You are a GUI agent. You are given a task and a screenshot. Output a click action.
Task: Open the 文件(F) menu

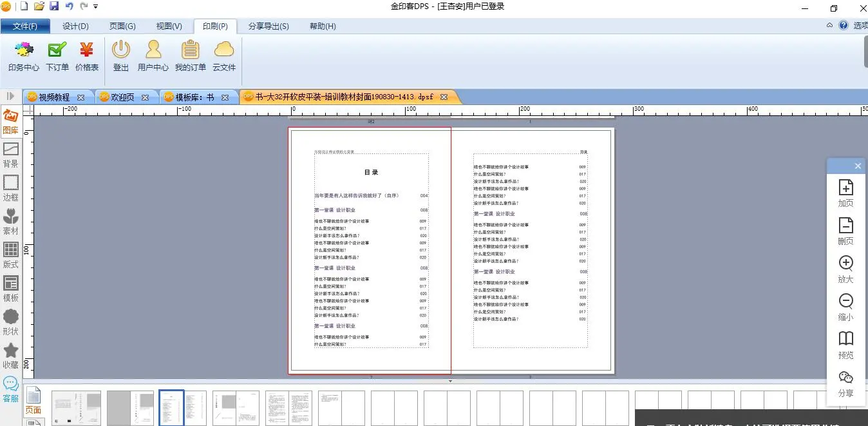click(x=25, y=26)
